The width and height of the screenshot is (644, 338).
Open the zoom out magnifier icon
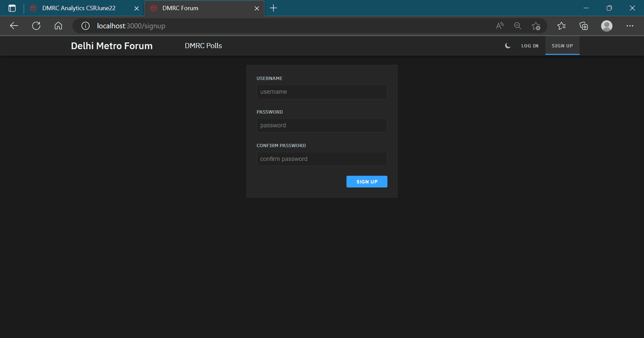click(x=517, y=26)
